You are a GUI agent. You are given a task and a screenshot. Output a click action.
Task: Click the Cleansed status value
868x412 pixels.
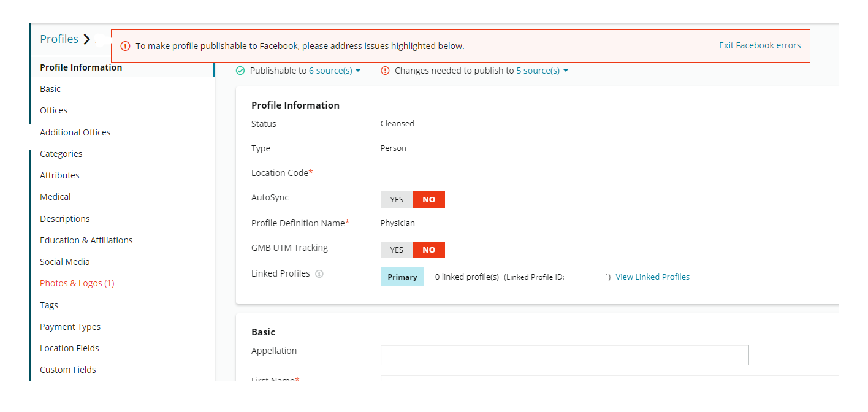[397, 124]
